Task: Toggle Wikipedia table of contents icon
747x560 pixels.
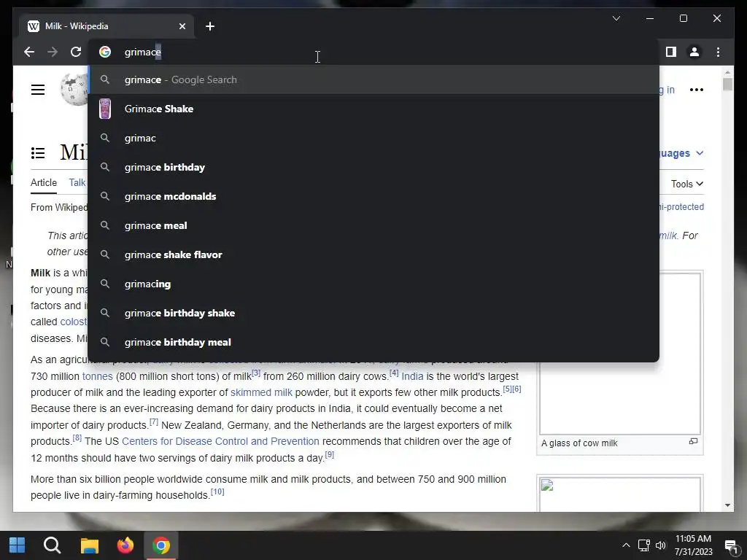Action: 38,153
